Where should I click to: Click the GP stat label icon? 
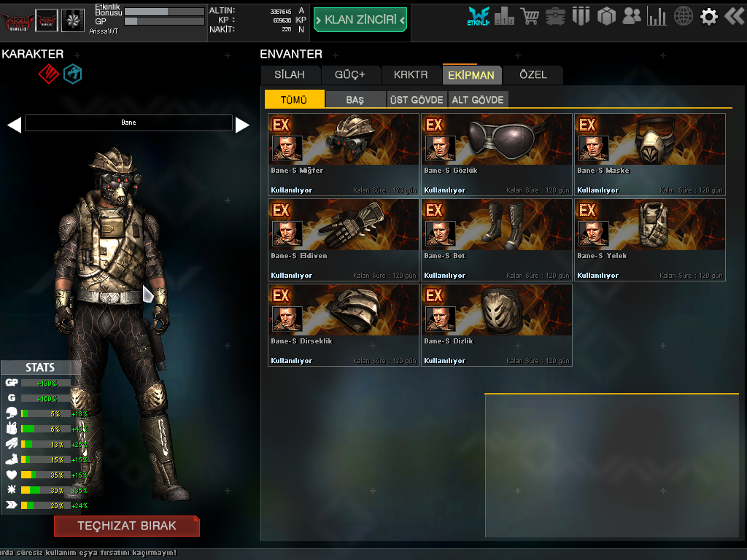pyautogui.click(x=12, y=382)
